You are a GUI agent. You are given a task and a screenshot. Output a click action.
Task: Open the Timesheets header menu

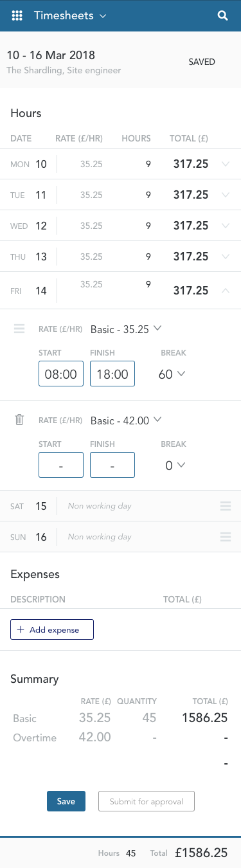tap(70, 16)
